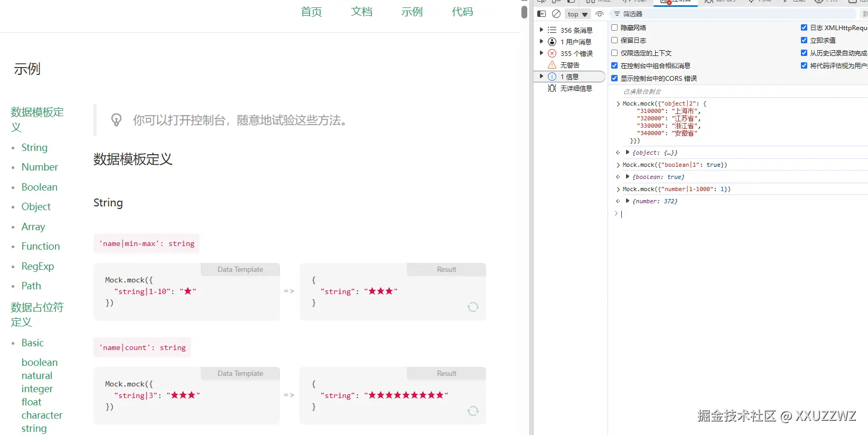The width and height of the screenshot is (868, 435).
Task: Jump to Function section link
Action: click(41, 246)
